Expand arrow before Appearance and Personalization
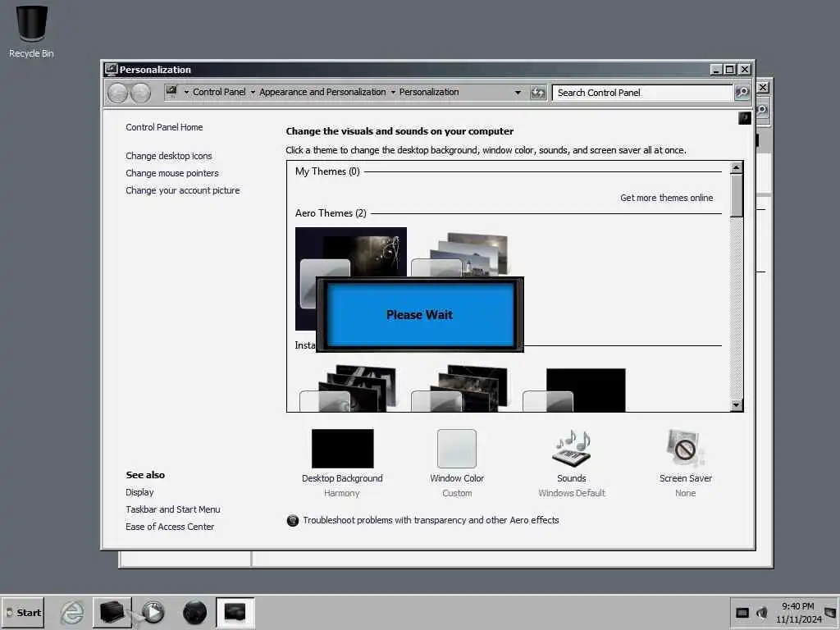This screenshot has width=840, height=630. 253,92
